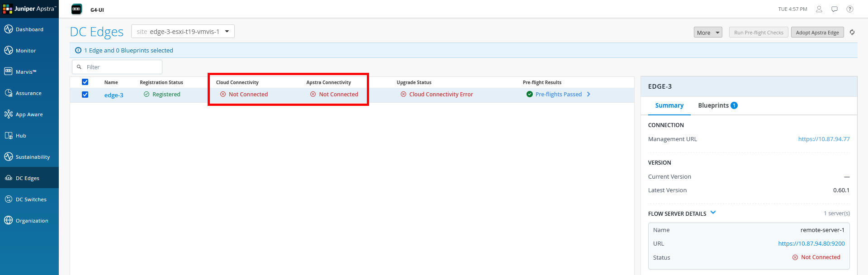Click the Upgrade Status column header
The height and width of the screenshot is (275, 868).
point(414,82)
